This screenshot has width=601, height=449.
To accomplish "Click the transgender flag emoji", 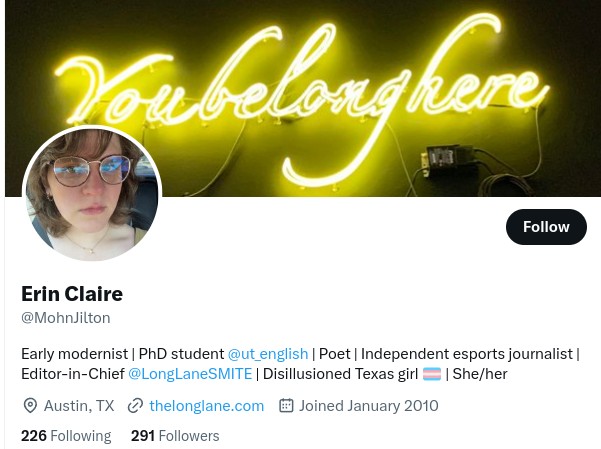I will [x=432, y=374].
